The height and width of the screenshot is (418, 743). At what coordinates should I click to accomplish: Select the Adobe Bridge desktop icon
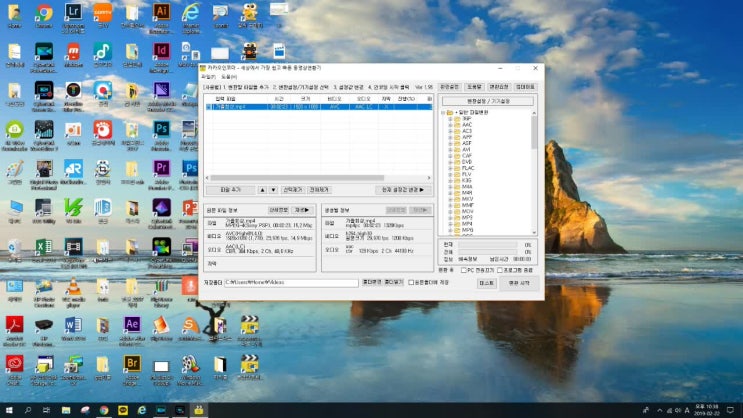click(x=132, y=364)
